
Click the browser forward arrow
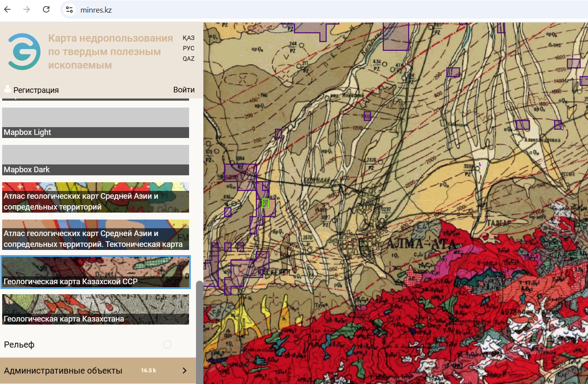[x=27, y=10]
